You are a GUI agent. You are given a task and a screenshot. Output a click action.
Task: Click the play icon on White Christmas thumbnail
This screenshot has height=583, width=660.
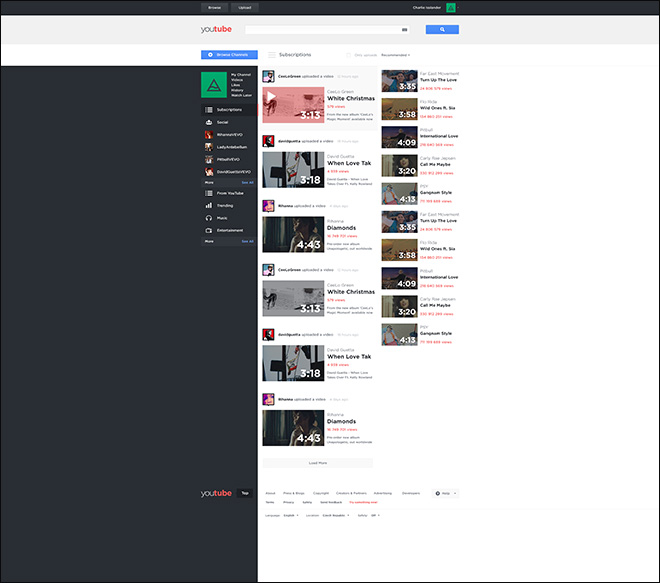pyautogui.click(x=270, y=97)
